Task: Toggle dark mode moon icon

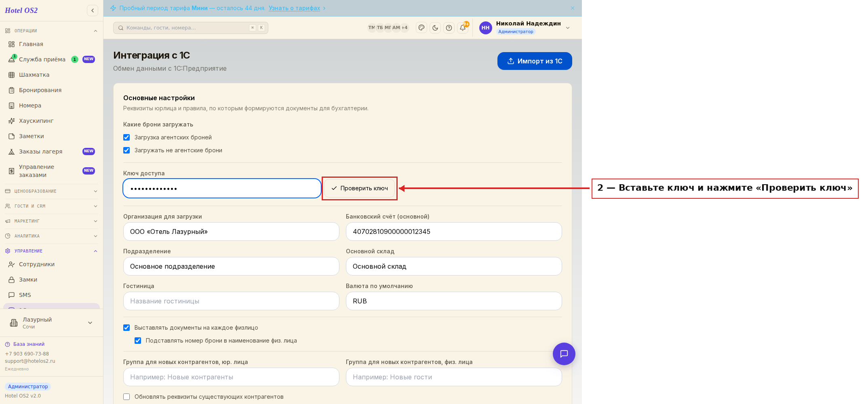Action: [x=435, y=28]
